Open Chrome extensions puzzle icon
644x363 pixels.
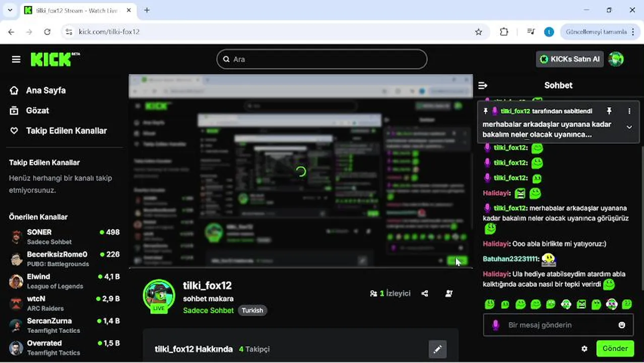(x=504, y=32)
